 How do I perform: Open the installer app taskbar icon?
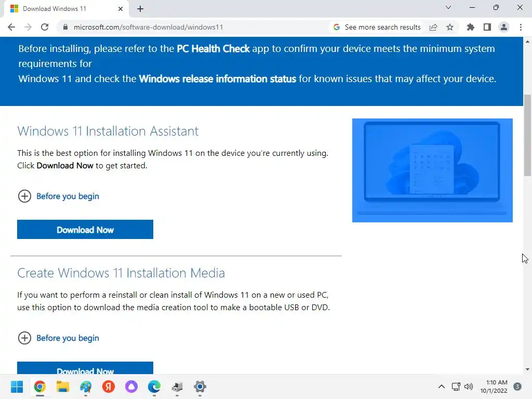177,387
